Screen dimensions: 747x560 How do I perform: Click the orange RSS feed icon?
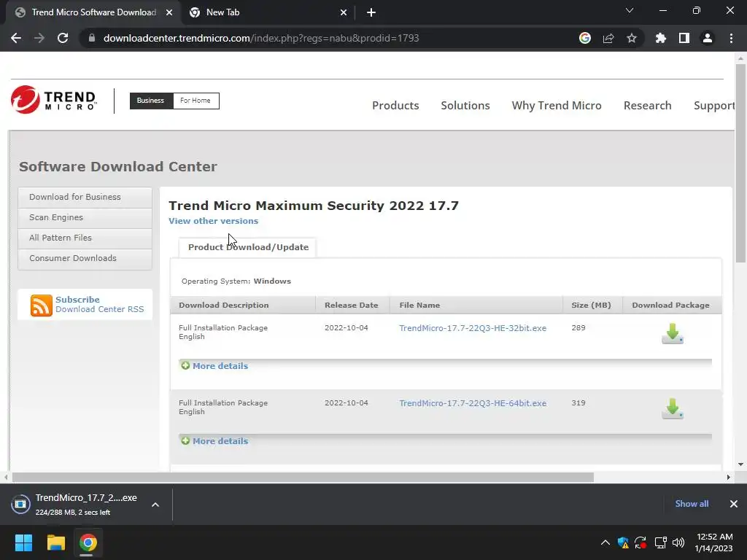[41, 306]
